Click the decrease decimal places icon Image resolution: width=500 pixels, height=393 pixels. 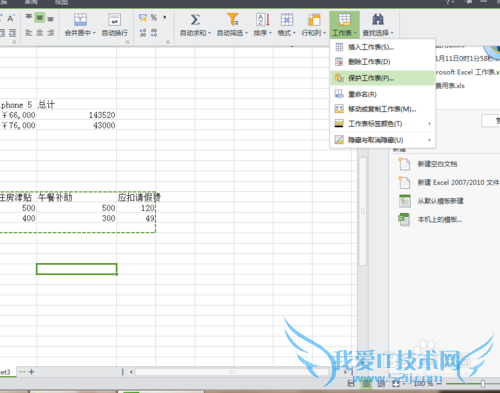154,33
